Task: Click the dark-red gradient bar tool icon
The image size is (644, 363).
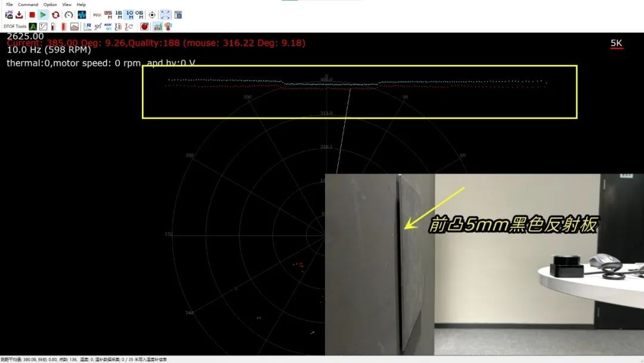Action: (54, 27)
